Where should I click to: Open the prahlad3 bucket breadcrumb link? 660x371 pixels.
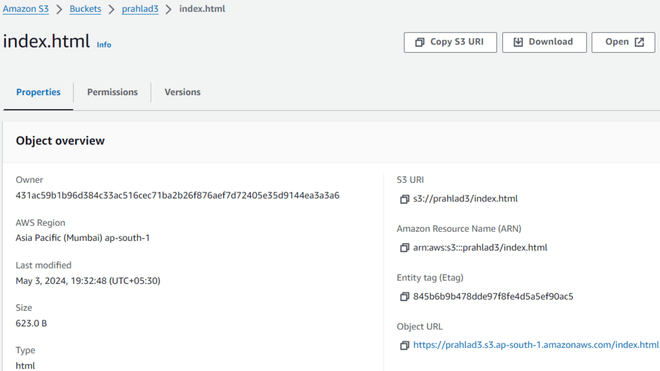pyautogui.click(x=140, y=9)
